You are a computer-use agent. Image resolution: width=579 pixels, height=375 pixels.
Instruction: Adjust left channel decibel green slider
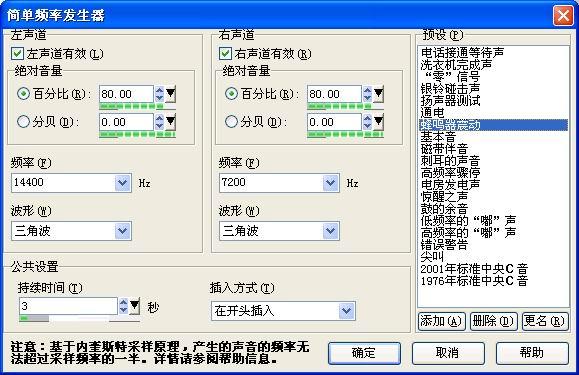[x=137, y=135]
